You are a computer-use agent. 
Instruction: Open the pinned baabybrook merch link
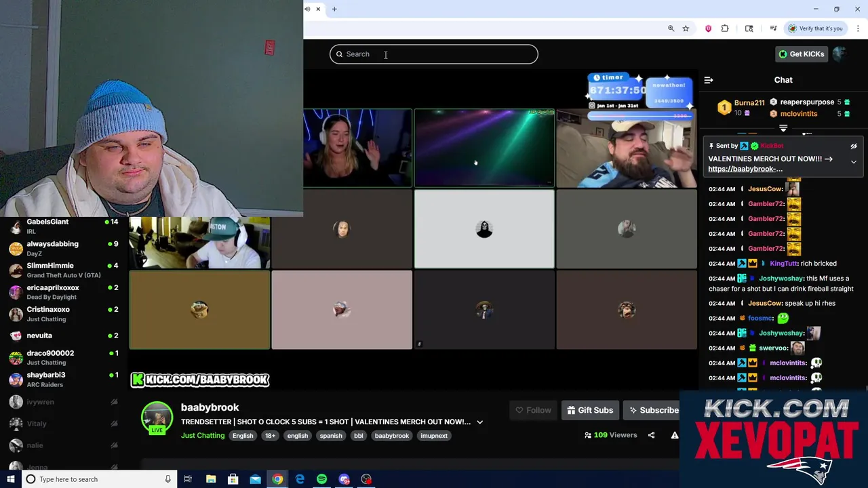[745, 169]
